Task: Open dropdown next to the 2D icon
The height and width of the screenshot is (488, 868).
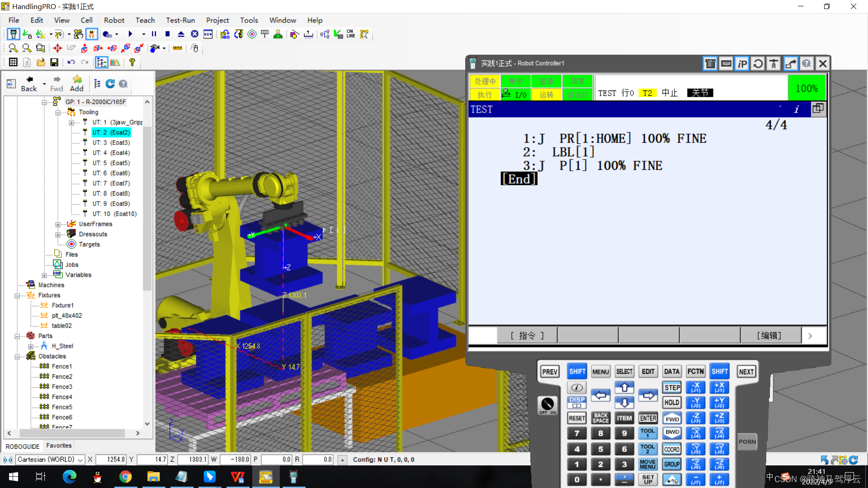Action: click(117, 34)
